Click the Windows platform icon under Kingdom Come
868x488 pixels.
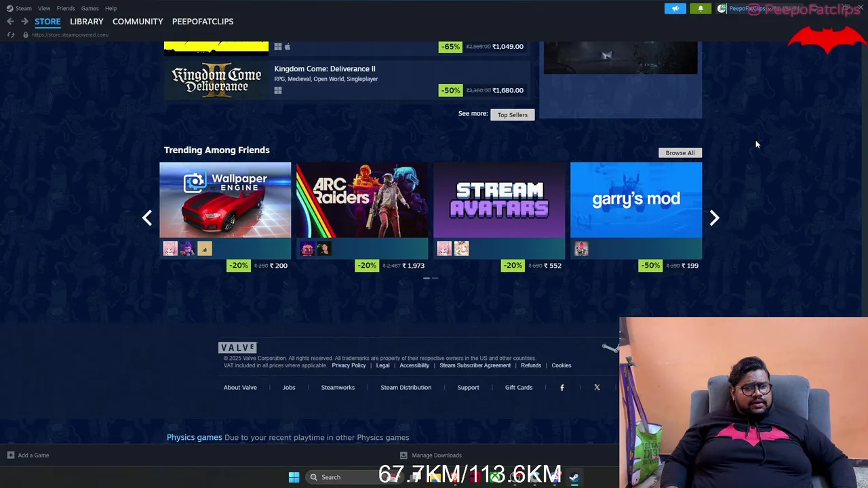(x=278, y=90)
